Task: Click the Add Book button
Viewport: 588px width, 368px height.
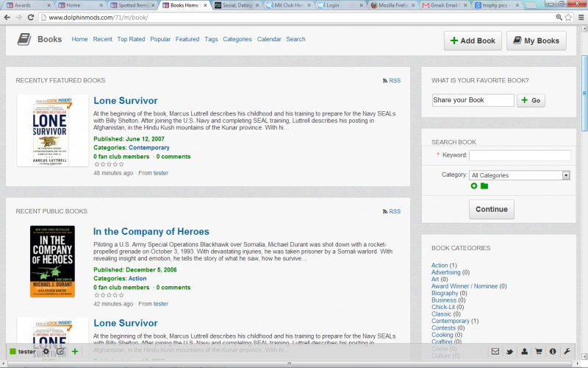Action: tap(473, 40)
